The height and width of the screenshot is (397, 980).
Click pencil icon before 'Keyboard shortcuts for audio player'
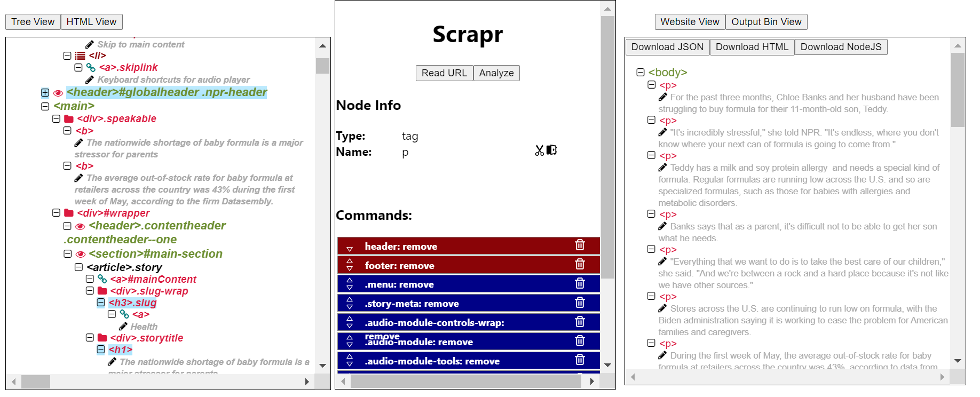coord(90,80)
